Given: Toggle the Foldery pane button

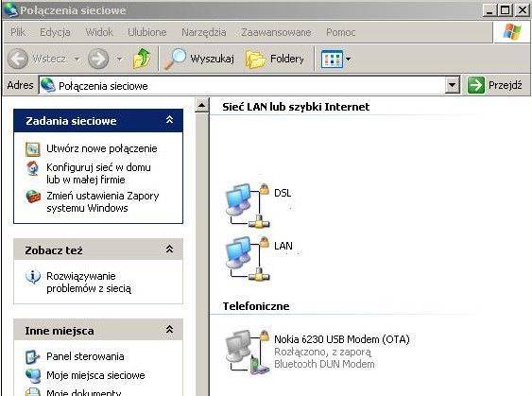Looking at the screenshot, I should pyautogui.click(x=275, y=59).
